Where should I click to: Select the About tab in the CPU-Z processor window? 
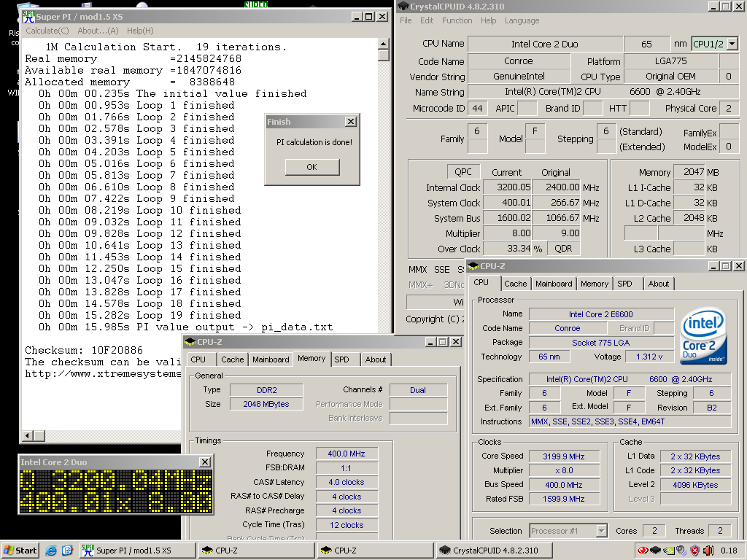pos(659,284)
